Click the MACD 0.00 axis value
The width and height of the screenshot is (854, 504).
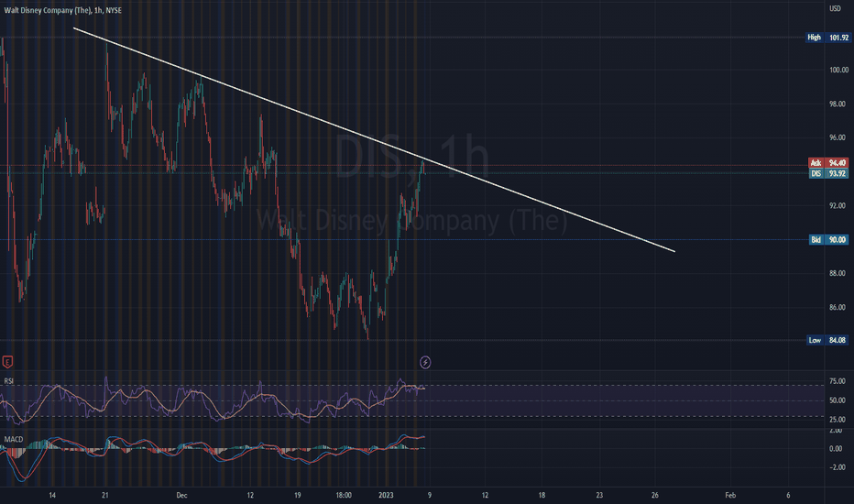pyautogui.click(x=836, y=448)
